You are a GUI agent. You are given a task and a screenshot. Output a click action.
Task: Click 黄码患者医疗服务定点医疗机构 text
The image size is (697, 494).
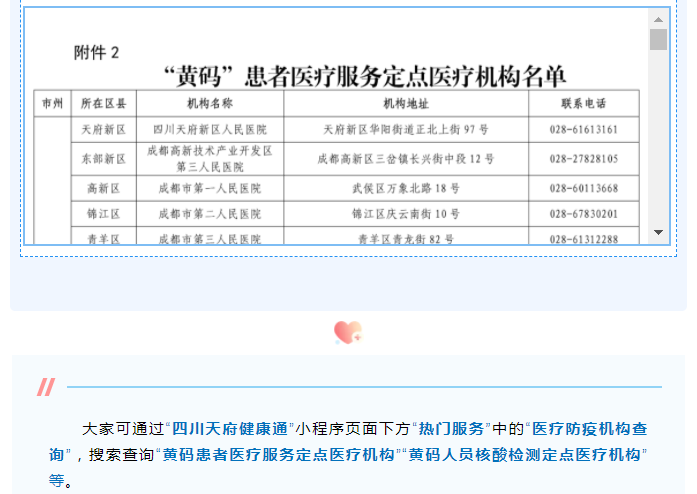[x=278, y=455]
